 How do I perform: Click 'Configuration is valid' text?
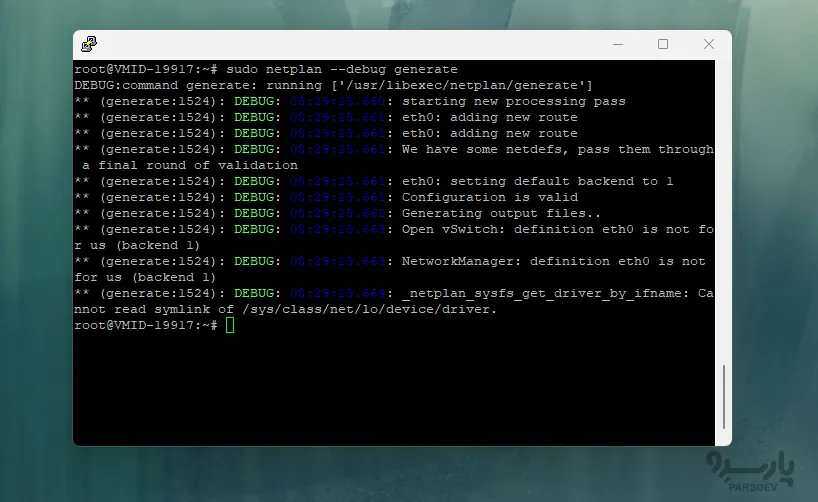point(490,197)
